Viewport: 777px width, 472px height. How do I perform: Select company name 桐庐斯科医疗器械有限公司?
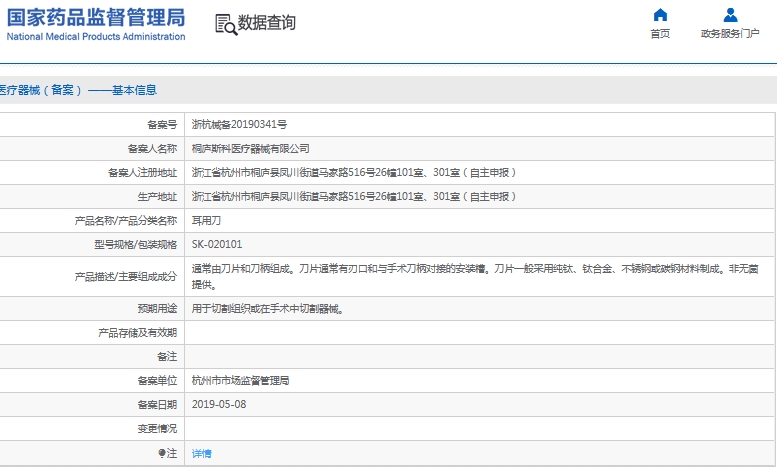[251, 149]
